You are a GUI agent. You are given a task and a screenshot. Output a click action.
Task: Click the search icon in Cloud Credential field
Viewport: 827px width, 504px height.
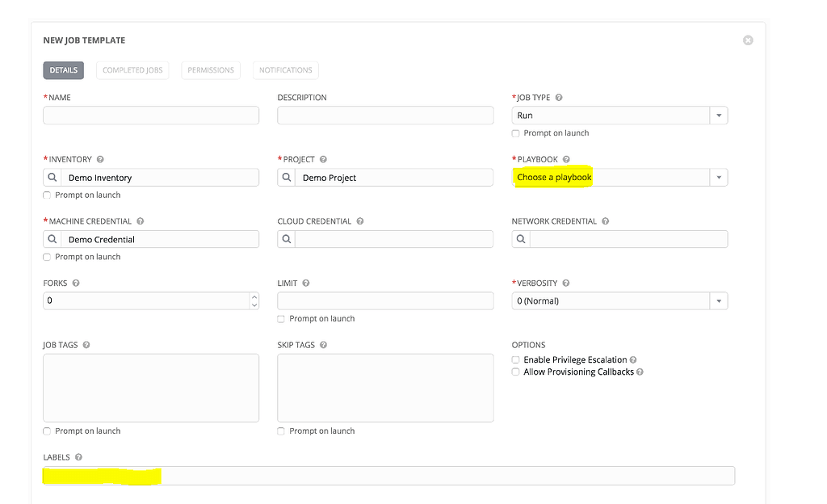[286, 239]
